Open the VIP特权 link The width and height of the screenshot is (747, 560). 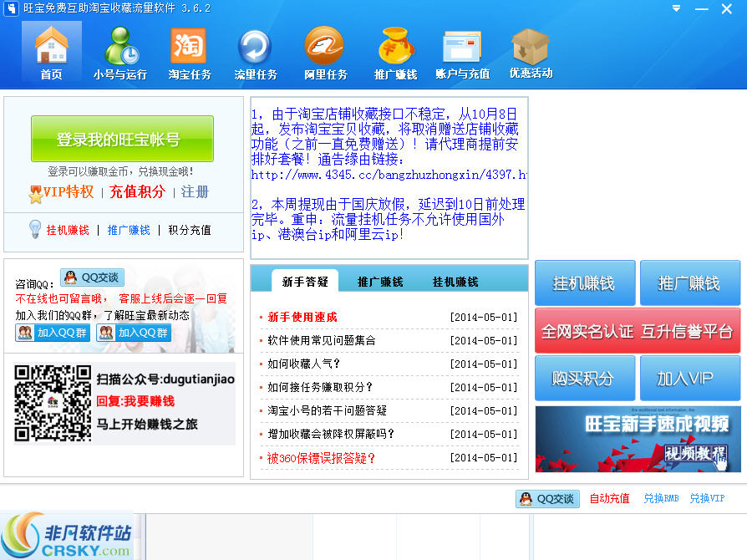(69, 192)
